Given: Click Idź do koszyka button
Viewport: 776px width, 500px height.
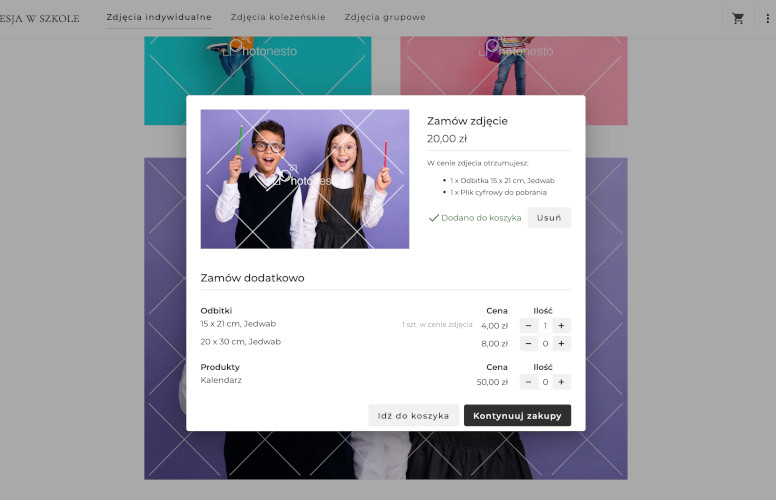Looking at the screenshot, I should [413, 415].
